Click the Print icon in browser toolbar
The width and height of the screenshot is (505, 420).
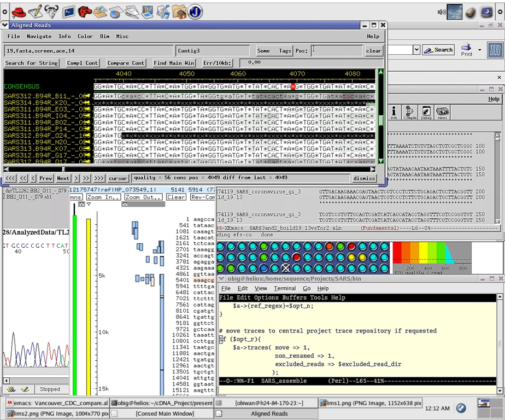pos(466,50)
